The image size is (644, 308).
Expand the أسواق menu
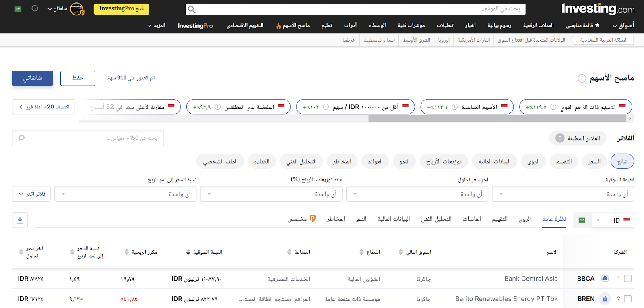(623, 25)
